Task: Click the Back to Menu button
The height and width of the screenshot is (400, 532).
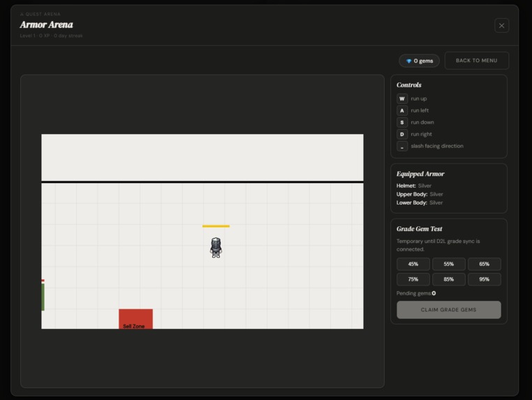Action: 476,61
